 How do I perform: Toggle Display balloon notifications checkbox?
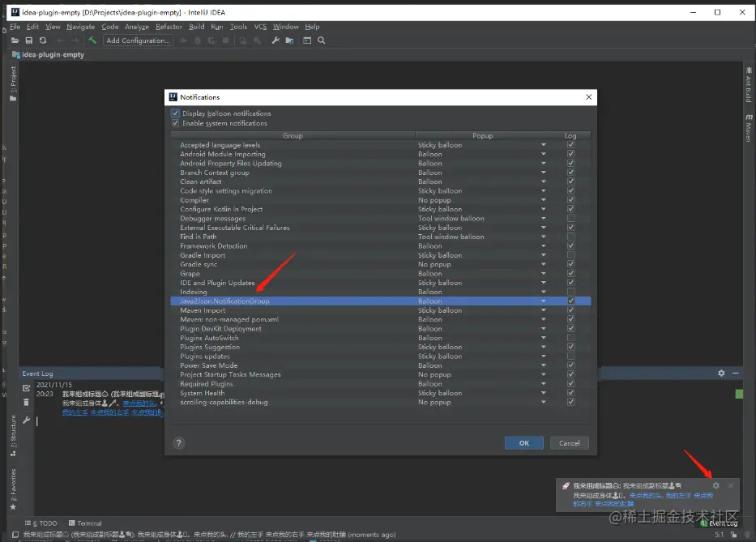(x=176, y=113)
